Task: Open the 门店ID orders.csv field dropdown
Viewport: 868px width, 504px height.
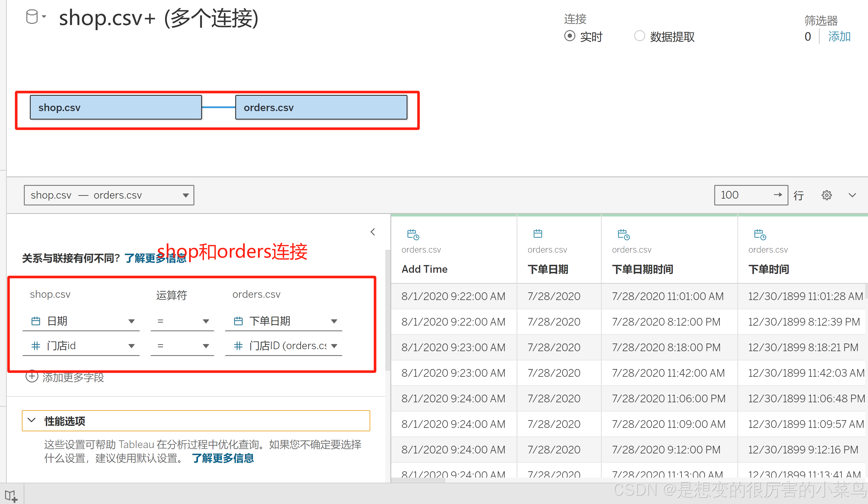Action: coord(334,346)
